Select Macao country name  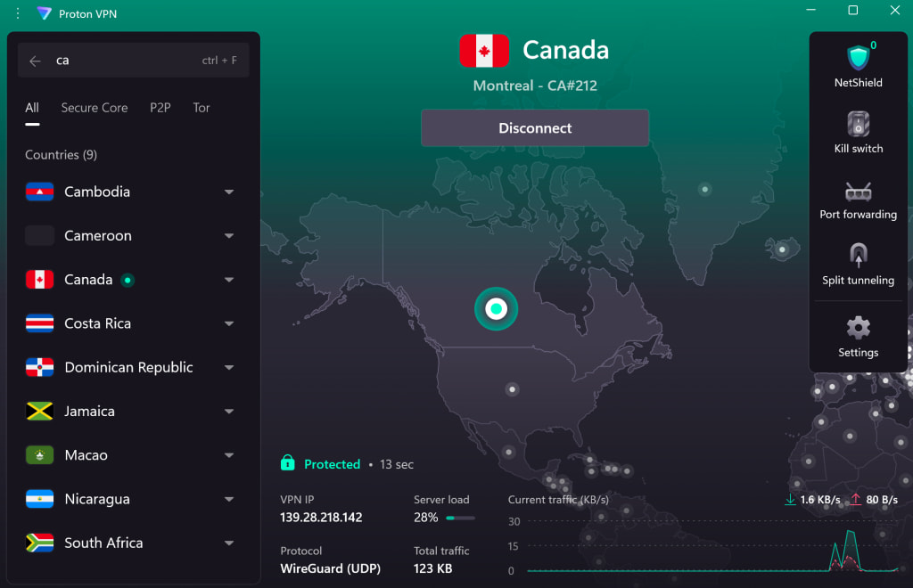(86, 455)
